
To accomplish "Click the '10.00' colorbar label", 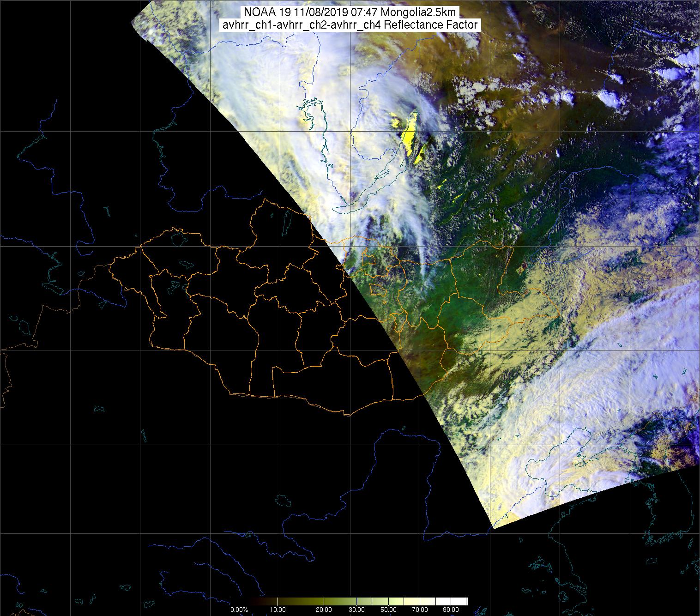I will 278,610.
